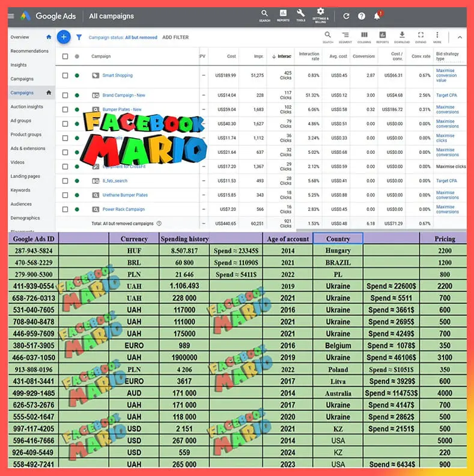Sort by the Avg. cost header
Screen dimensions: 474x476
[x=338, y=56]
